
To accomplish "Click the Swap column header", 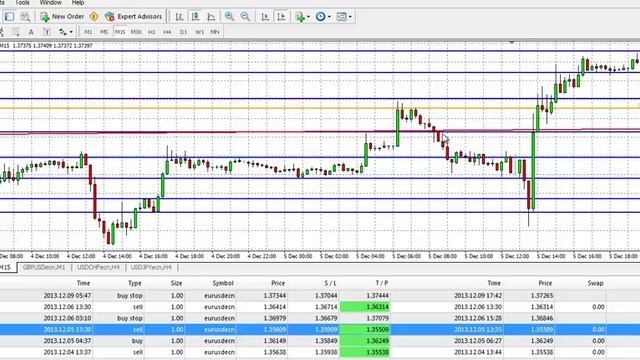I will (596, 283).
